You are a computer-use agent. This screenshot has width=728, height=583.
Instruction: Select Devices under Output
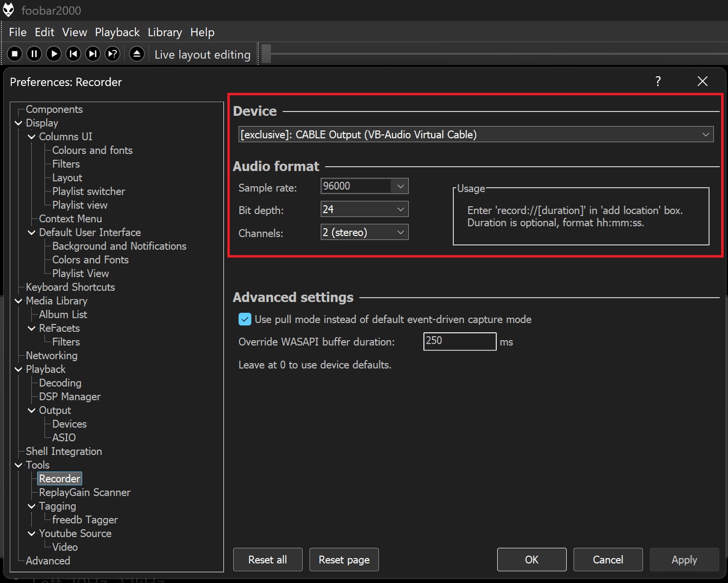[69, 424]
